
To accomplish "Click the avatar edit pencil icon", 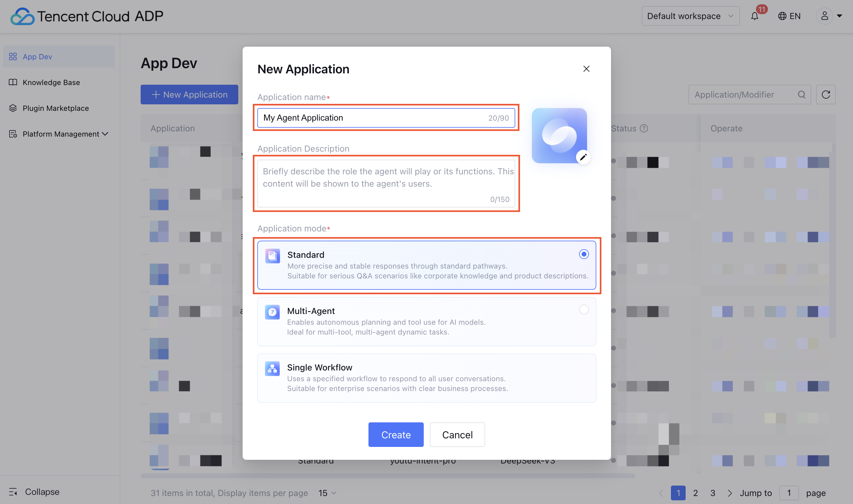I will pyautogui.click(x=583, y=157).
